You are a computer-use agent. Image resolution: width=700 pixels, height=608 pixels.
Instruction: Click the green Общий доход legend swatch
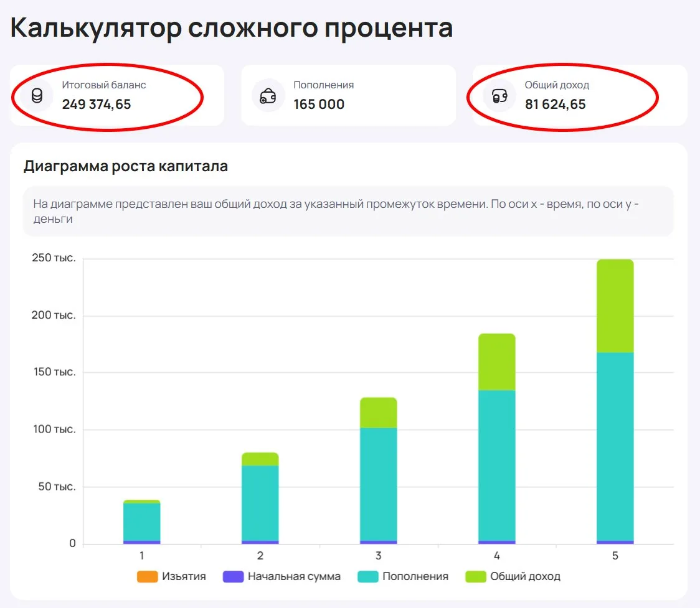click(475, 576)
